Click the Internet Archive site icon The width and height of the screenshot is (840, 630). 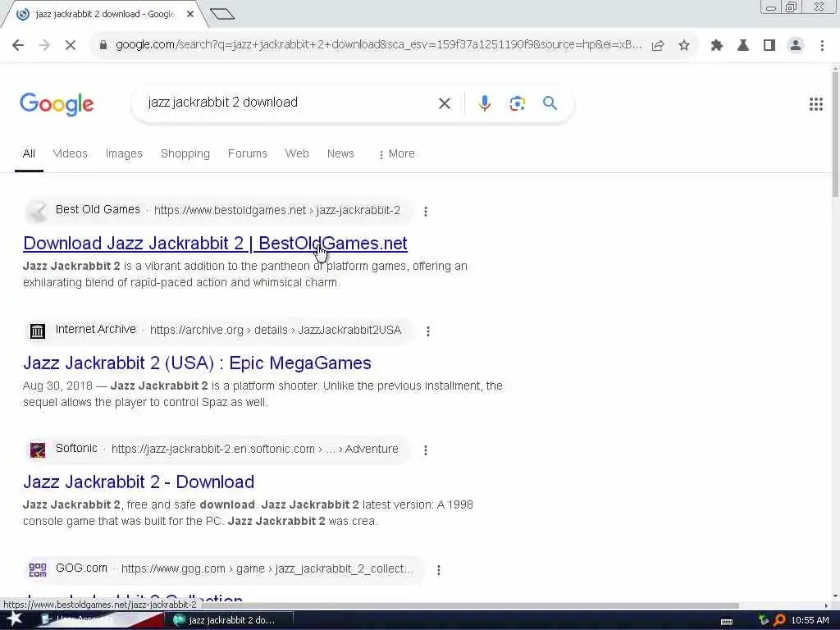[x=38, y=331]
